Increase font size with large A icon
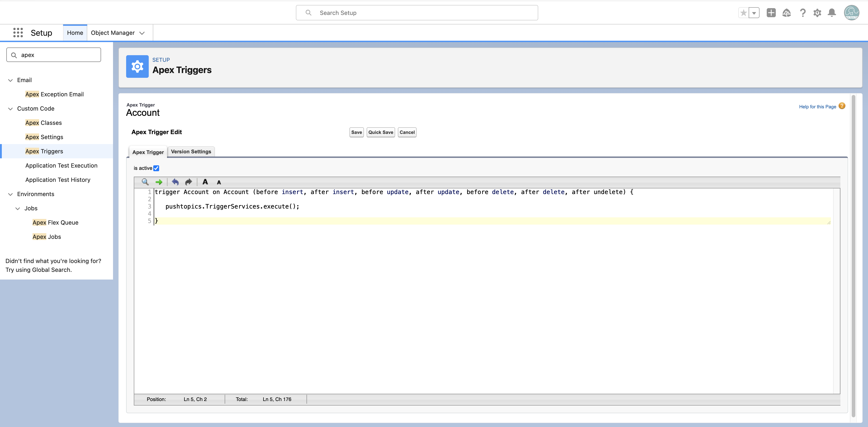This screenshot has height=427, width=868. [x=205, y=182]
